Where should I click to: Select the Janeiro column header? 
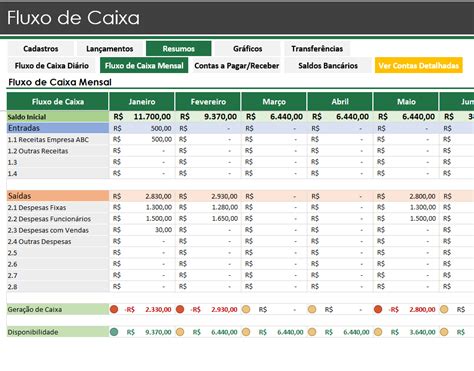click(142, 102)
